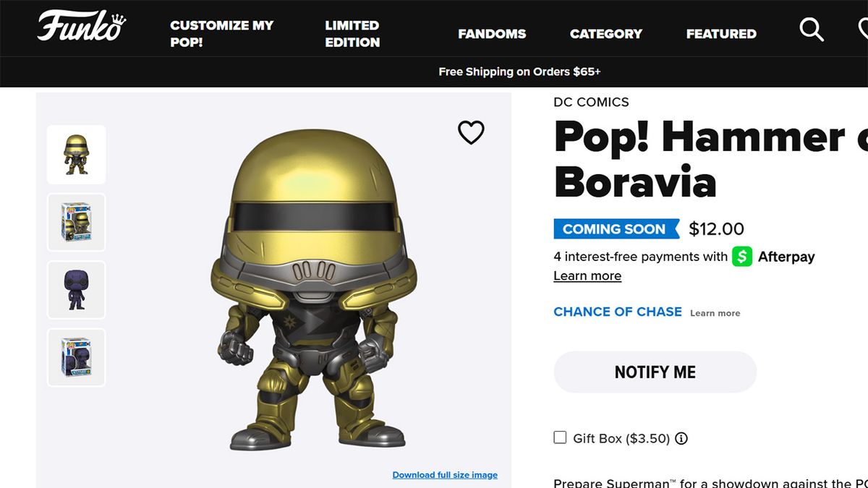Image resolution: width=868 pixels, height=488 pixels.
Task: Open the Fandoms menu
Action: click(492, 33)
